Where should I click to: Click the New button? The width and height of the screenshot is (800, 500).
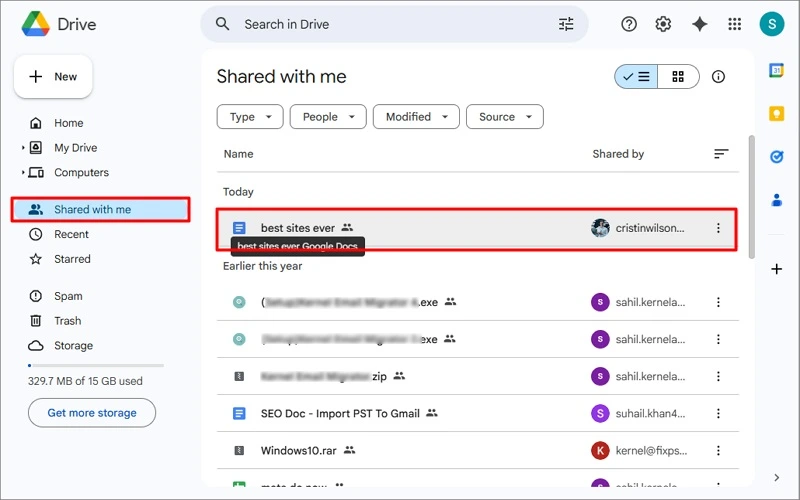click(53, 77)
